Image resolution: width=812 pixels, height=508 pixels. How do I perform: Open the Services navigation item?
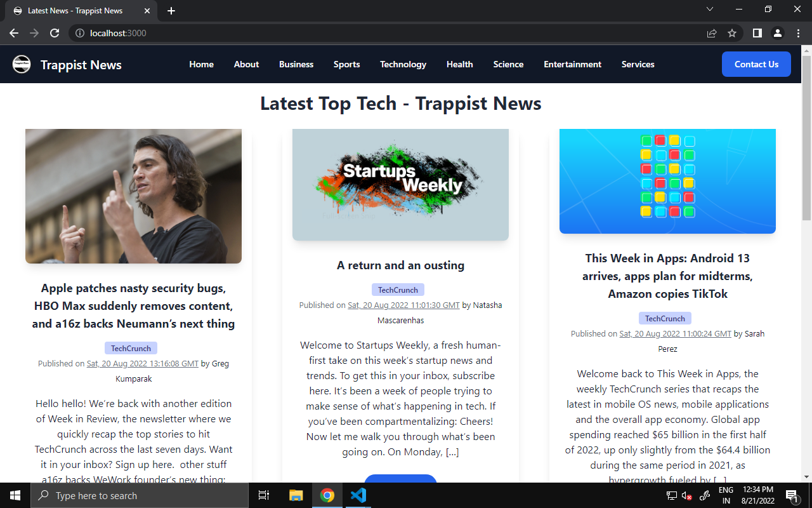[x=638, y=64]
